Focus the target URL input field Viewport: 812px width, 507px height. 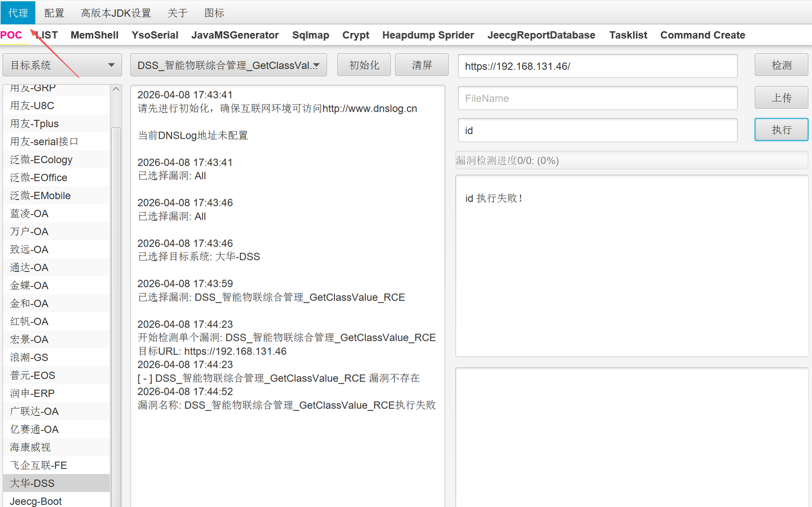pos(597,66)
